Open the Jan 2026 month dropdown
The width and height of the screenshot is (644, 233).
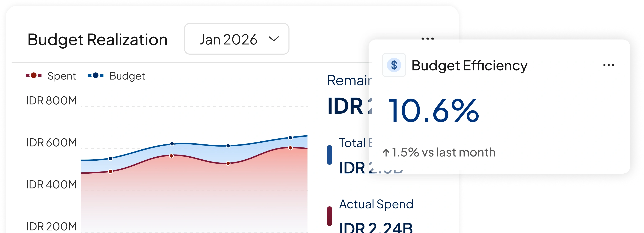click(x=236, y=39)
